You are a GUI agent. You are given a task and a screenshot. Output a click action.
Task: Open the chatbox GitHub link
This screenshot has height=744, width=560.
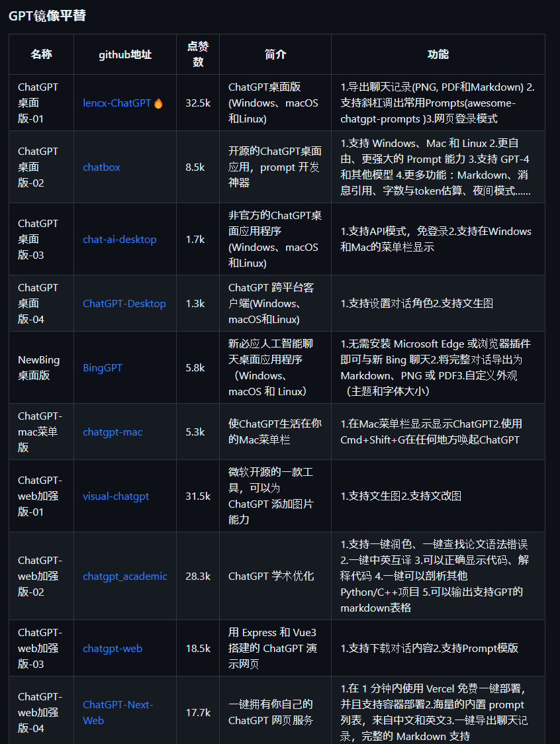click(x=101, y=167)
